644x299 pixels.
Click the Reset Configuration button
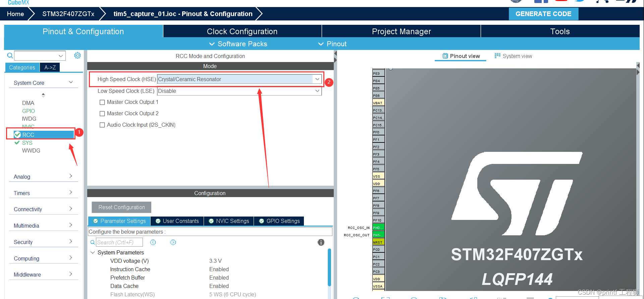point(121,207)
